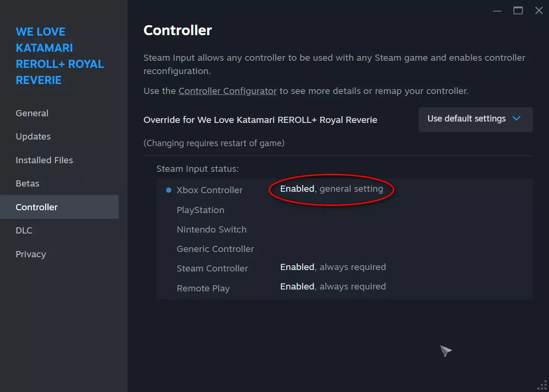
Task: Close the game properties window
Action: pyautogui.click(x=539, y=10)
